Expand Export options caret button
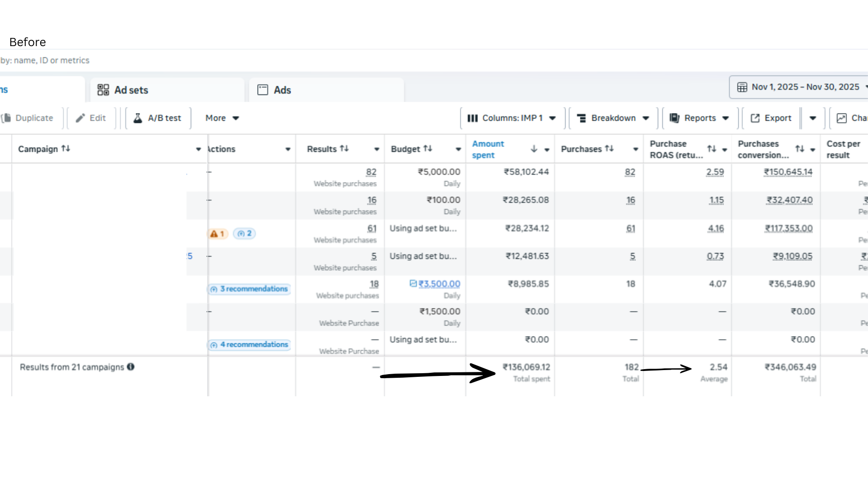 (813, 118)
